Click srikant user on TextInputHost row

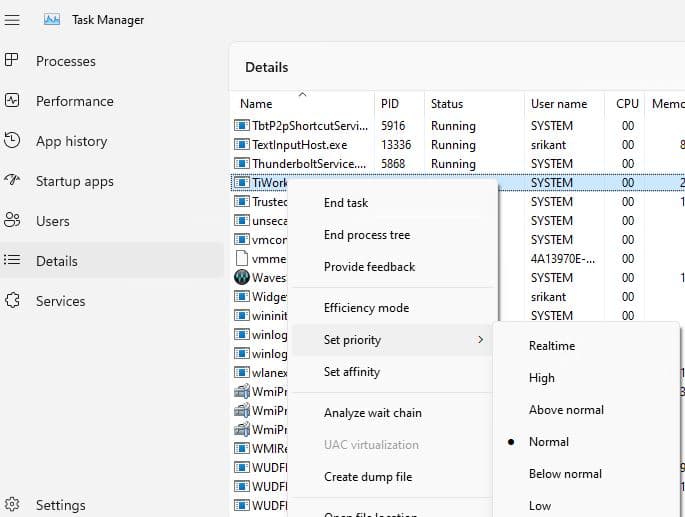coord(548,145)
